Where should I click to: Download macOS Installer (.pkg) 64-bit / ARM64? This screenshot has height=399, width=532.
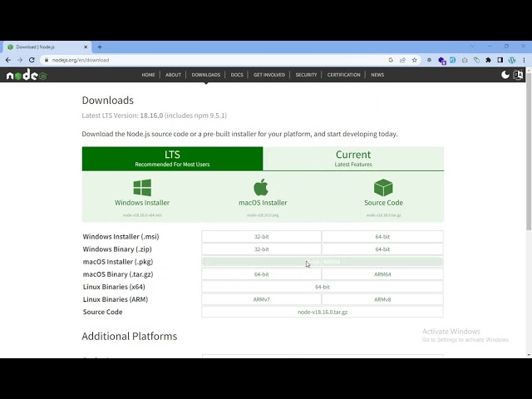click(323, 262)
